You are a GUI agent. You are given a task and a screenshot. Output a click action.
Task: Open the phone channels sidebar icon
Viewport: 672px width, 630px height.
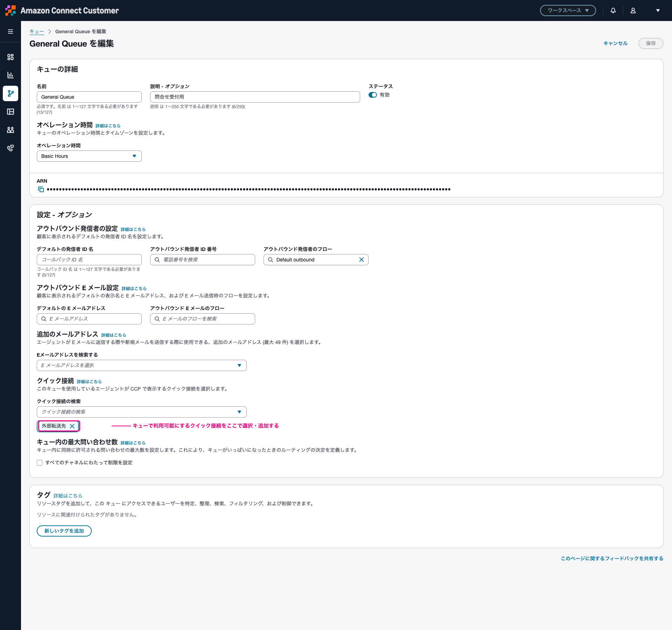pyautogui.click(x=10, y=148)
